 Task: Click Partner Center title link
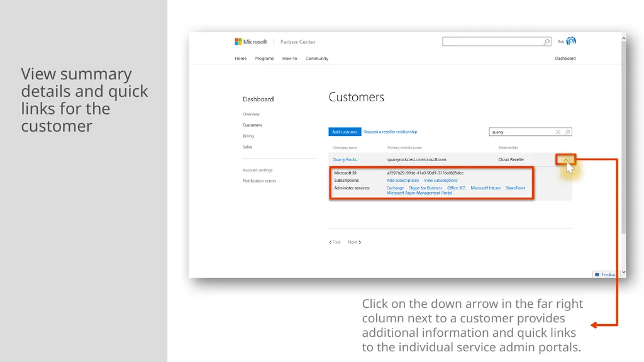click(297, 42)
